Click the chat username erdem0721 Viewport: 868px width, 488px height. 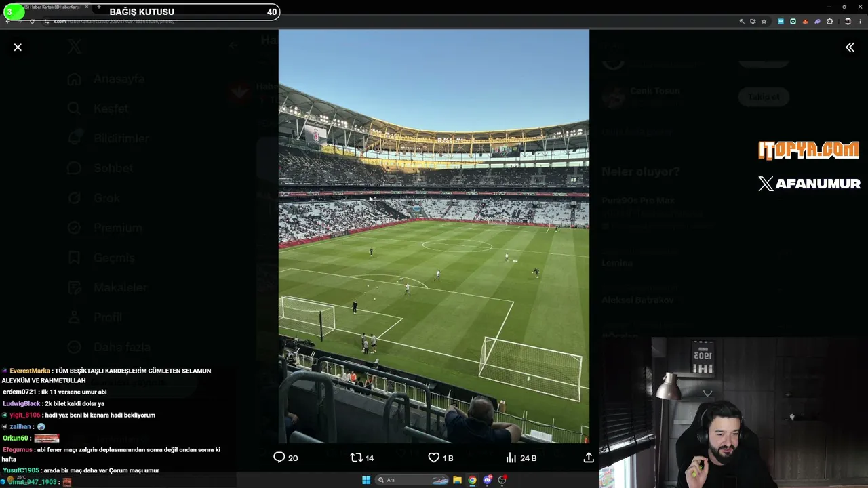click(20, 392)
